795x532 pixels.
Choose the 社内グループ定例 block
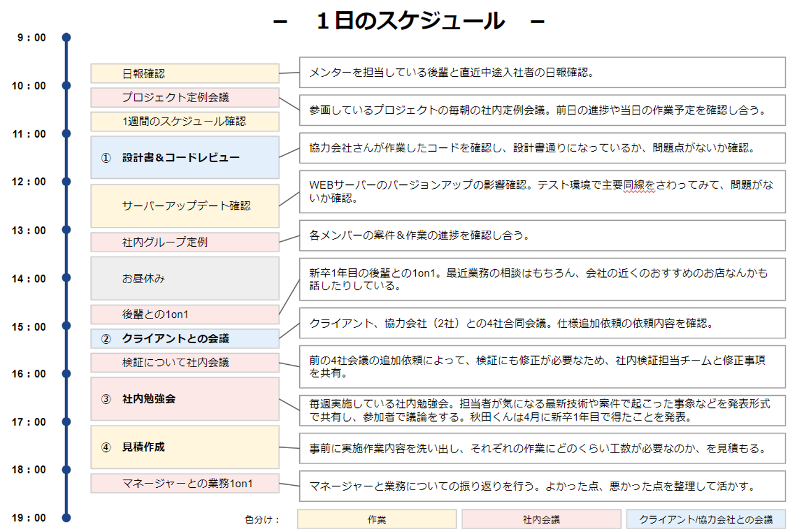(x=185, y=242)
